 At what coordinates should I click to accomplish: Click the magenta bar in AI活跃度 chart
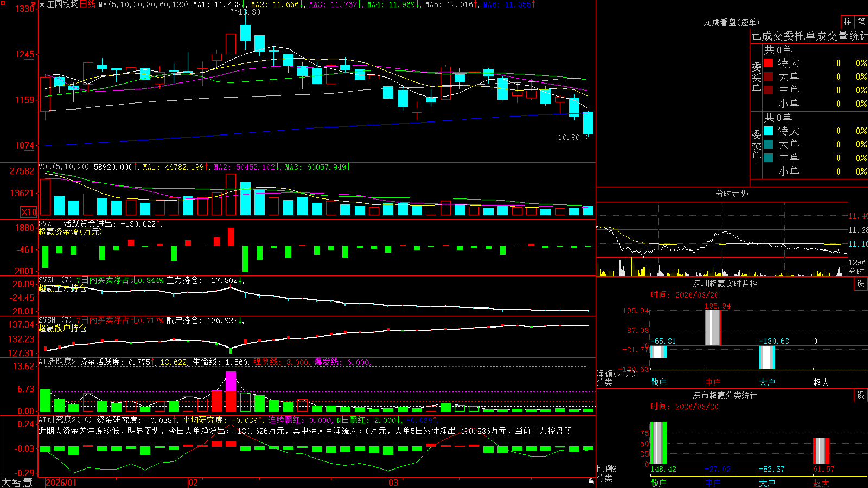(x=231, y=381)
